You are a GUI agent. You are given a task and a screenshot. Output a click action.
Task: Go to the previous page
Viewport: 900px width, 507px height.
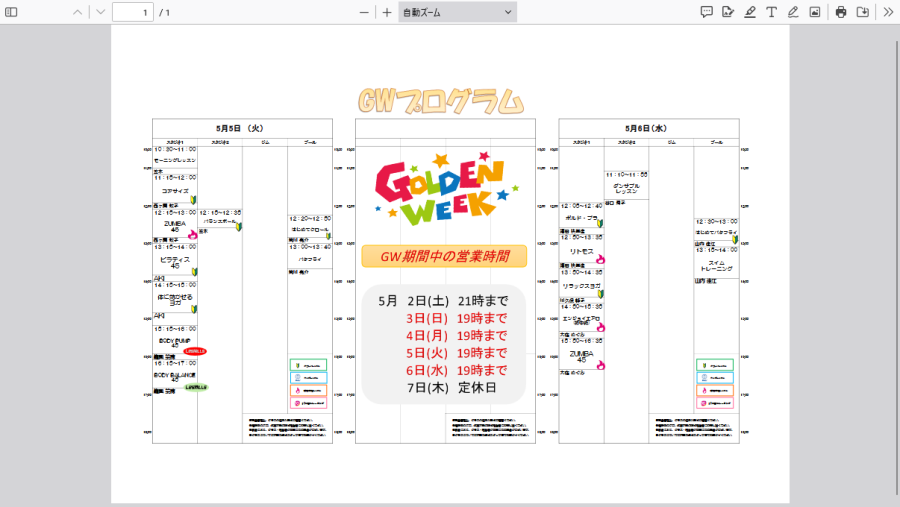click(x=77, y=12)
